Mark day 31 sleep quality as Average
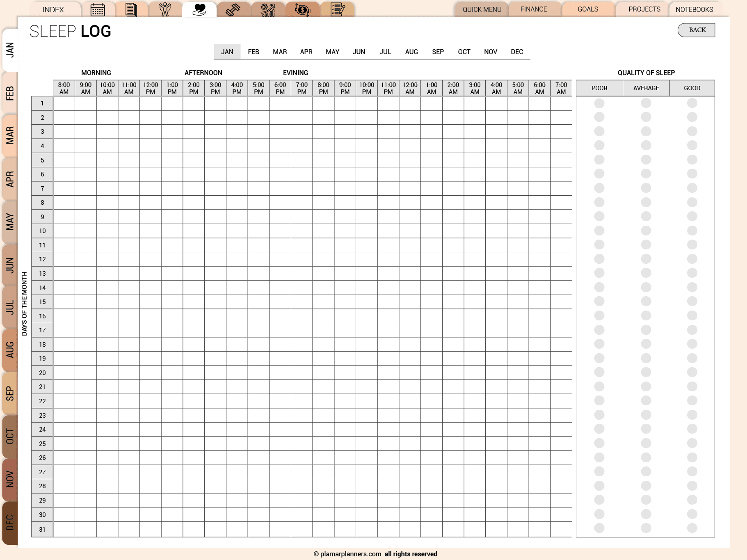This screenshot has width=747, height=560. 646,528
